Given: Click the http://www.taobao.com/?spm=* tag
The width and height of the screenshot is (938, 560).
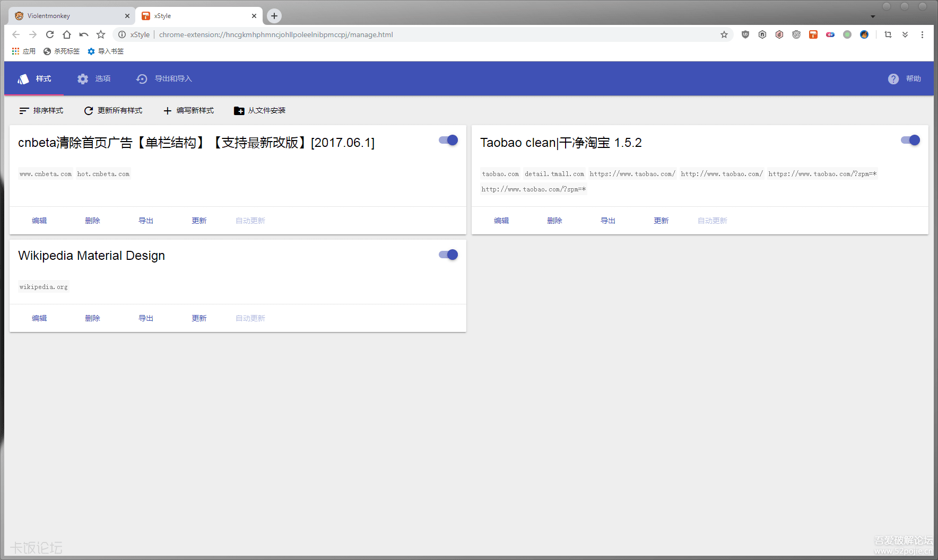Looking at the screenshot, I should click(x=534, y=189).
